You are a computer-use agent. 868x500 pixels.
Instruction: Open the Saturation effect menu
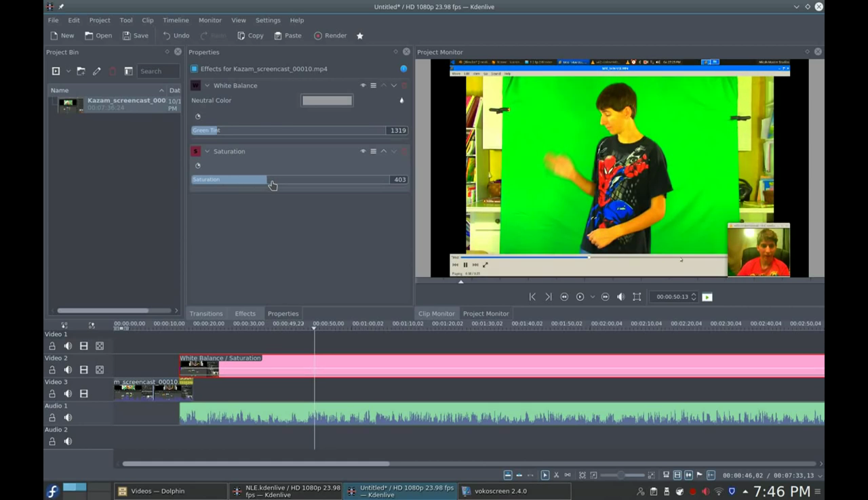[373, 151]
